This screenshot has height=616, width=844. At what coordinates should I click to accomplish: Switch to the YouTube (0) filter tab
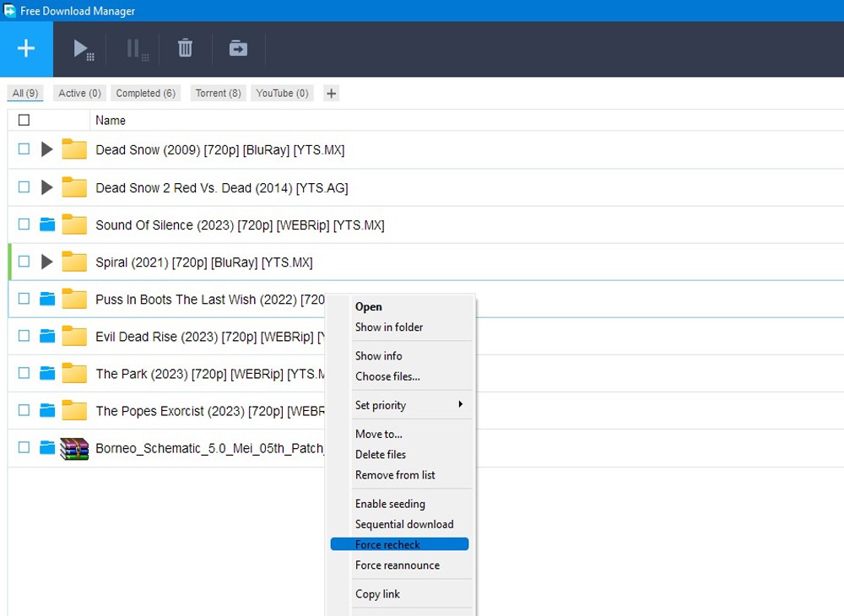[282, 93]
